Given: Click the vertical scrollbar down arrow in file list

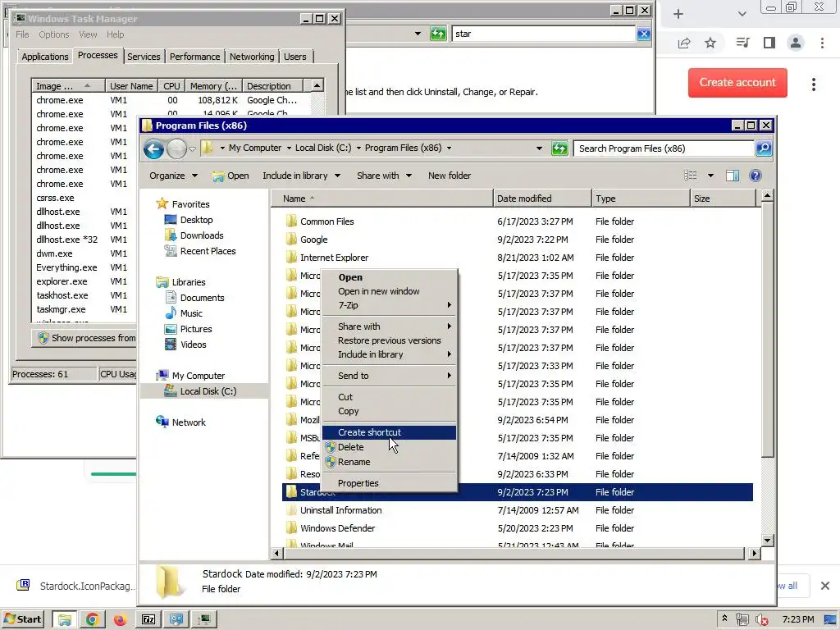Looking at the screenshot, I should [767, 540].
